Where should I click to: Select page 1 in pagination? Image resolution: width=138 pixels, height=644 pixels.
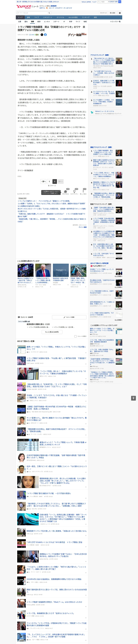coord(49,182)
